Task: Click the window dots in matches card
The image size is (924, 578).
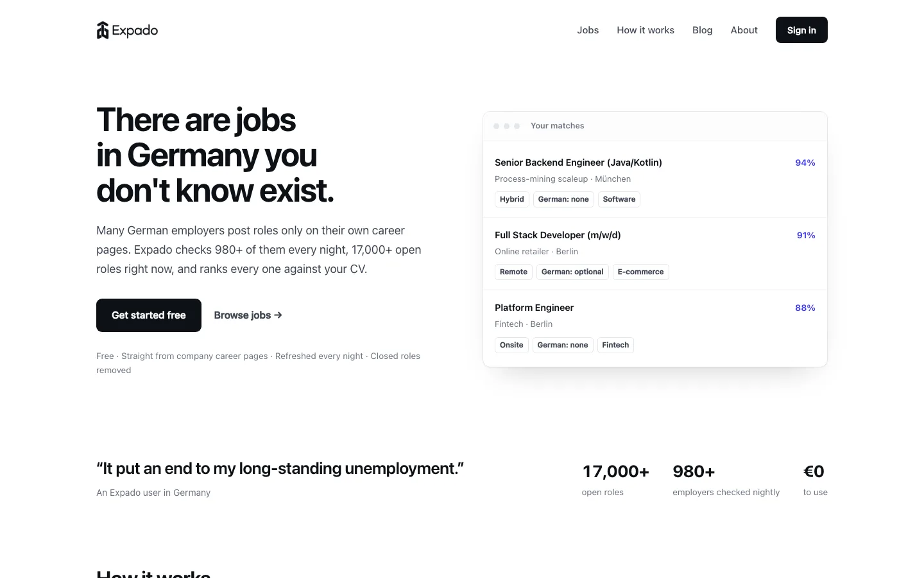Action: (x=506, y=126)
